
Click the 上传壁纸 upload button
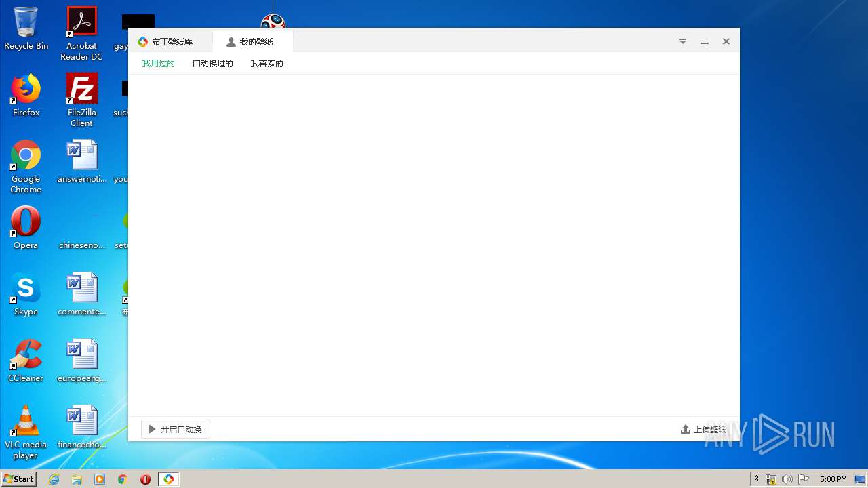click(x=703, y=429)
